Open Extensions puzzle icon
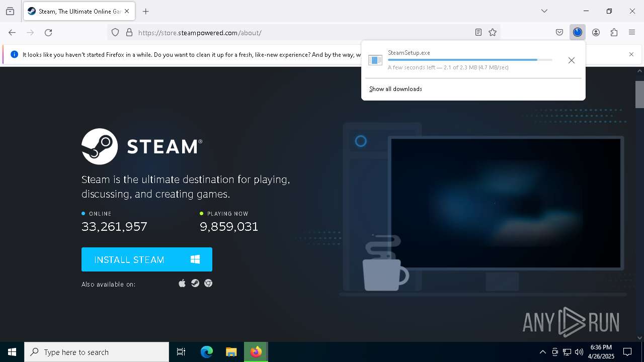 614,33
